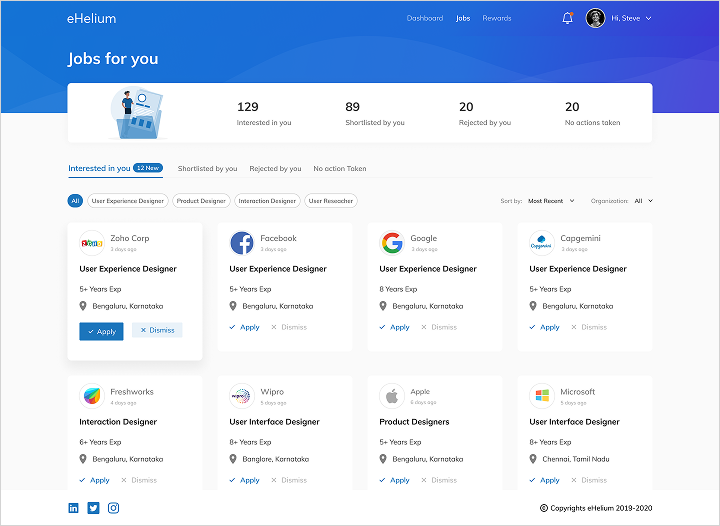Open the Twitter footer icon

point(93,508)
